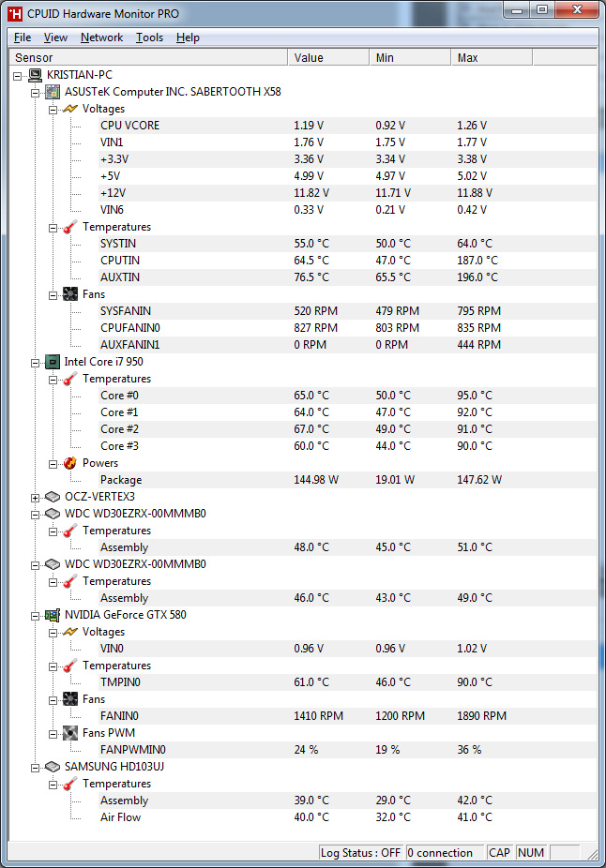Select the Intel Core i7 950 chip icon

[53, 362]
